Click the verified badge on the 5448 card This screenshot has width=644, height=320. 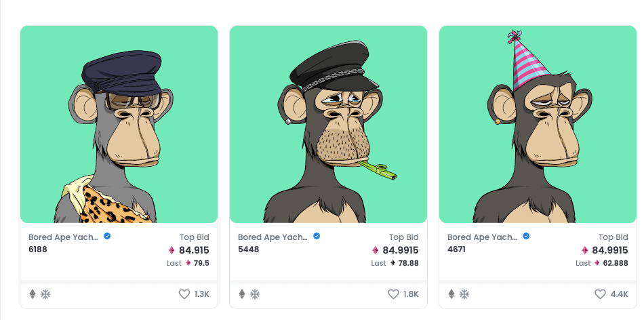point(317,237)
